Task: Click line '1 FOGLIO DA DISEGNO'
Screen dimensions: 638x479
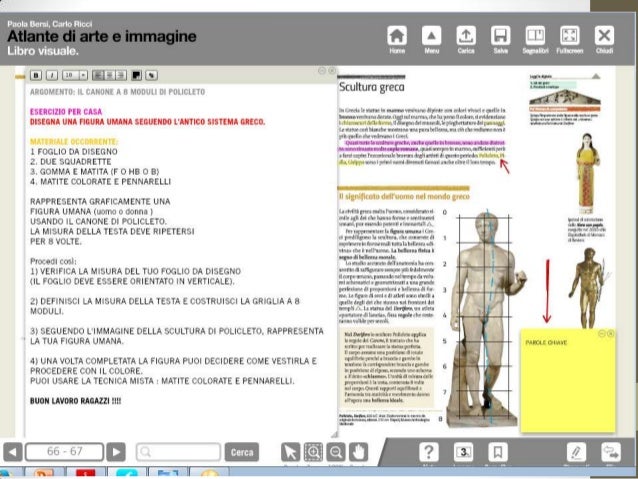Action: click(x=74, y=151)
